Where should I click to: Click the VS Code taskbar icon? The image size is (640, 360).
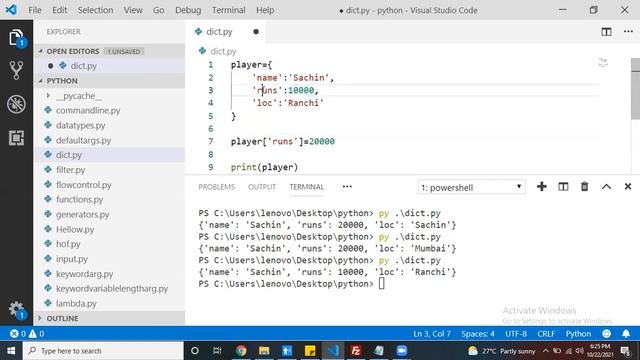[333, 351]
